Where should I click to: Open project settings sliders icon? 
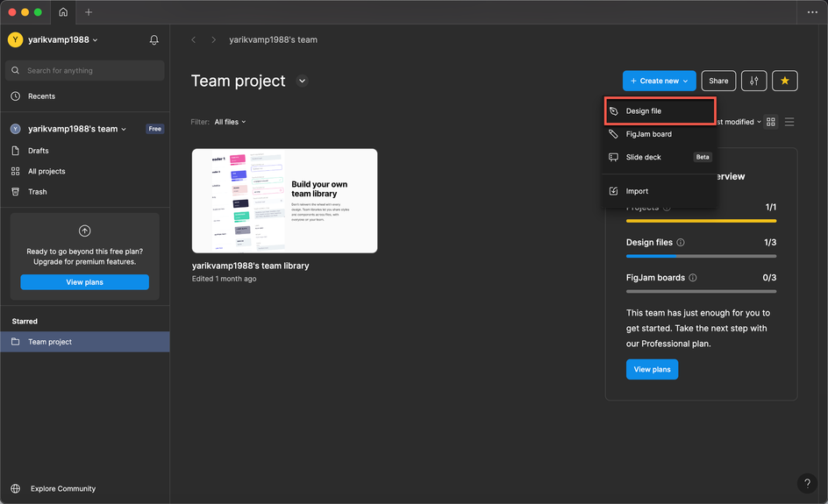pos(753,81)
